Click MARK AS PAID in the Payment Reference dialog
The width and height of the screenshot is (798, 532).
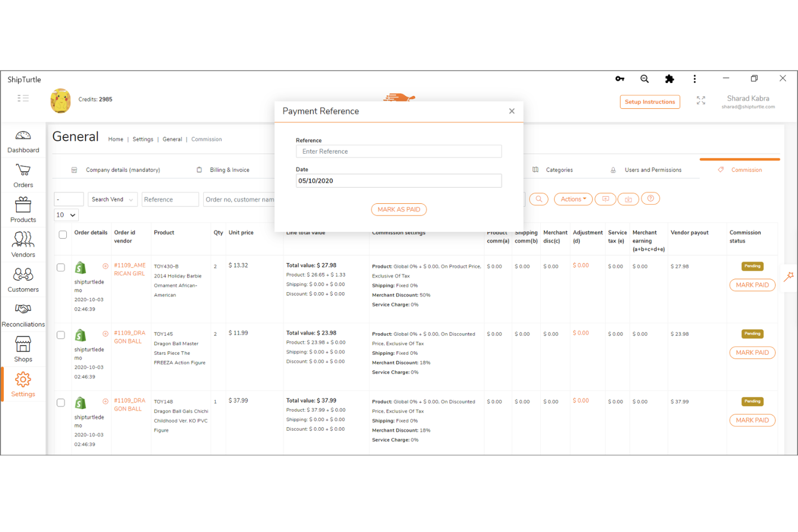398,209
